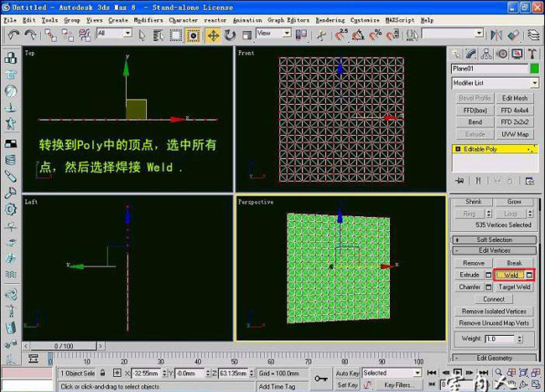Image resolution: width=545 pixels, height=392 pixels.
Task: Open the Customize menu
Action: pyautogui.click(x=365, y=20)
